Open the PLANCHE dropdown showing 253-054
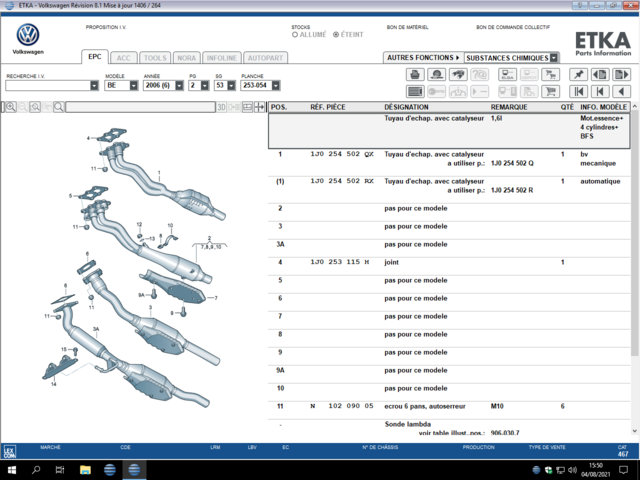640x480 pixels. click(x=276, y=85)
